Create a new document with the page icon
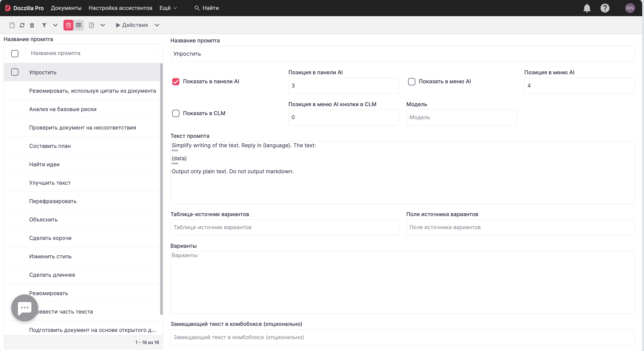 (12, 25)
